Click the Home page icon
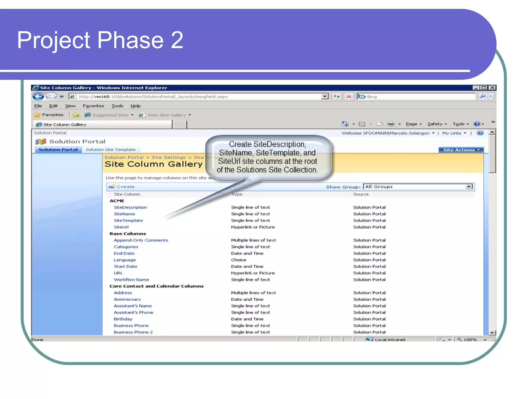This screenshot has height=399, width=532. [x=345, y=124]
